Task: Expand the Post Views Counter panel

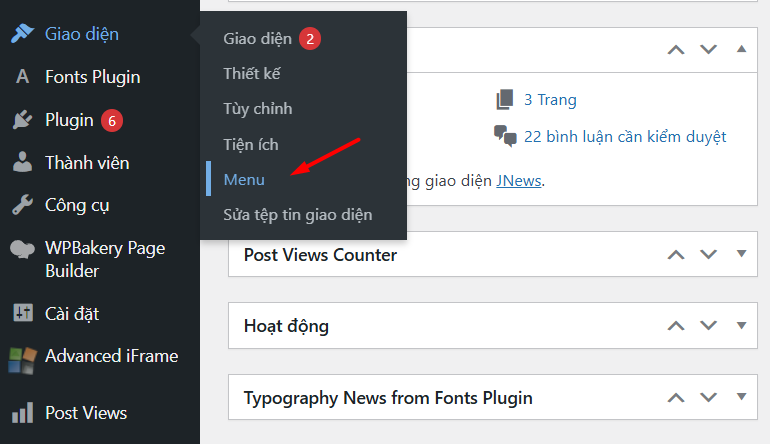Action: [742, 254]
